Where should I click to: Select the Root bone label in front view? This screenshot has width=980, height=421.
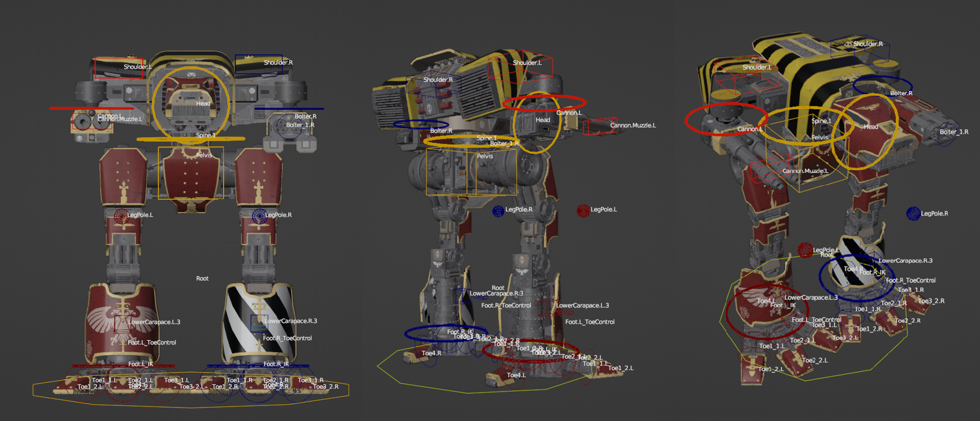click(202, 278)
